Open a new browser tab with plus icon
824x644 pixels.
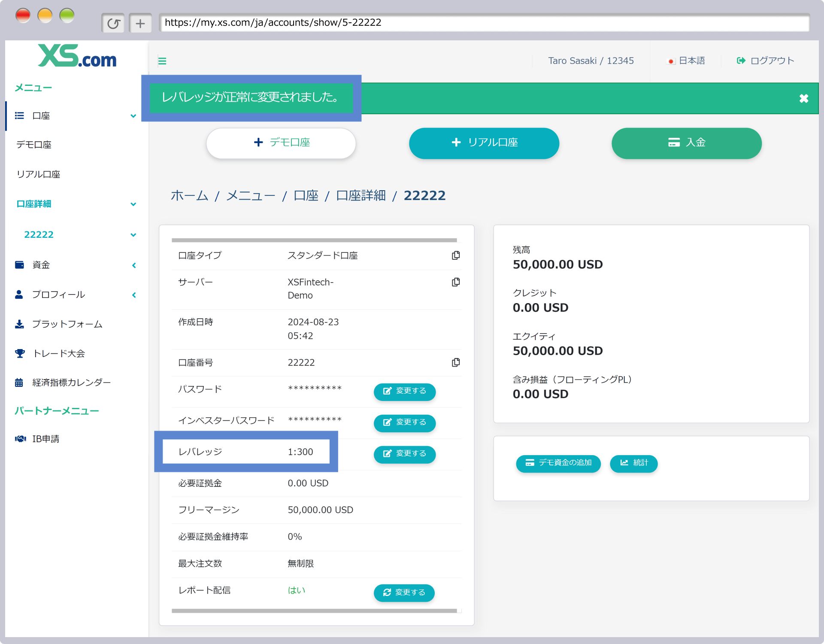click(x=140, y=23)
